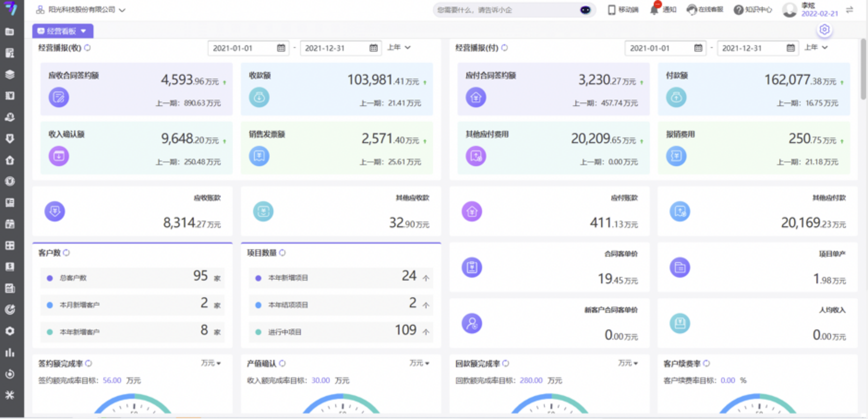Open the online customer service headset icon

pyautogui.click(x=692, y=10)
